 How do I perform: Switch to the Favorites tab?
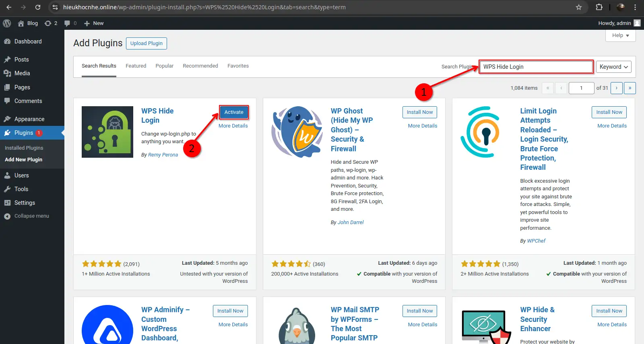click(x=238, y=66)
